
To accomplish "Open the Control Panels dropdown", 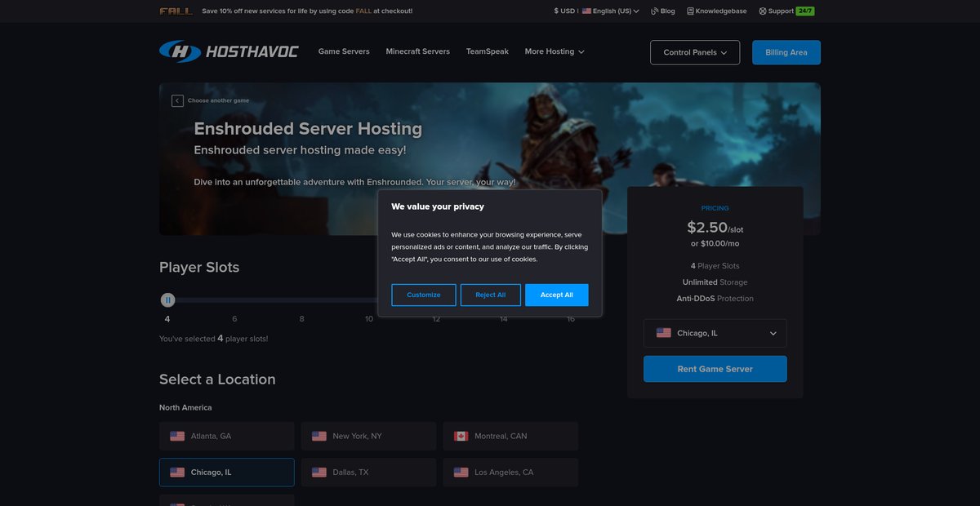I will 695,52.
